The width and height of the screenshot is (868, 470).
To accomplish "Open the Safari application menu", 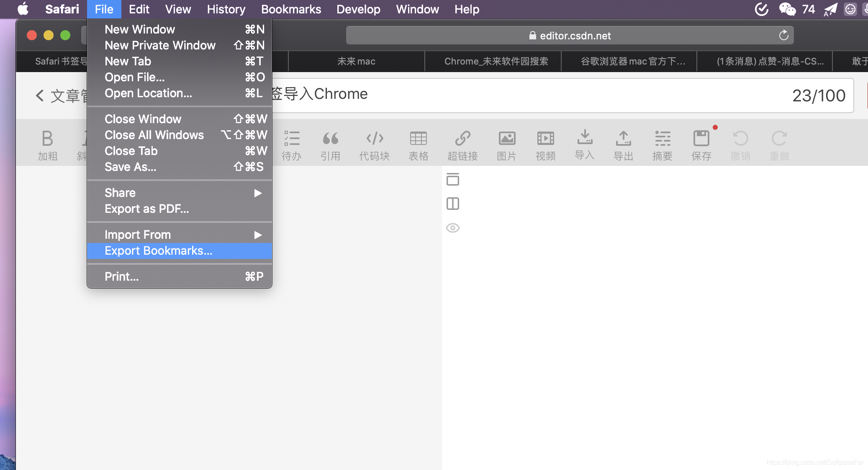I will point(62,9).
